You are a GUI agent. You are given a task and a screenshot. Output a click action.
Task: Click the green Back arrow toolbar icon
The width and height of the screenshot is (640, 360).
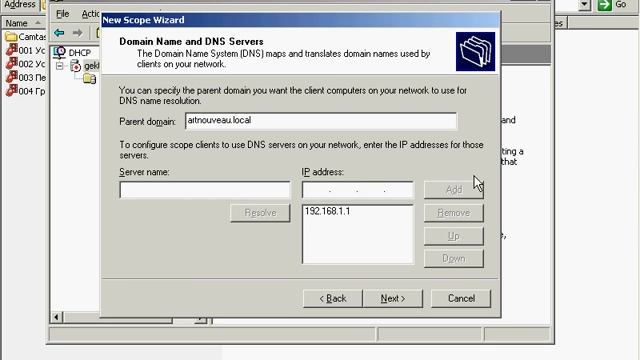[59, 32]
